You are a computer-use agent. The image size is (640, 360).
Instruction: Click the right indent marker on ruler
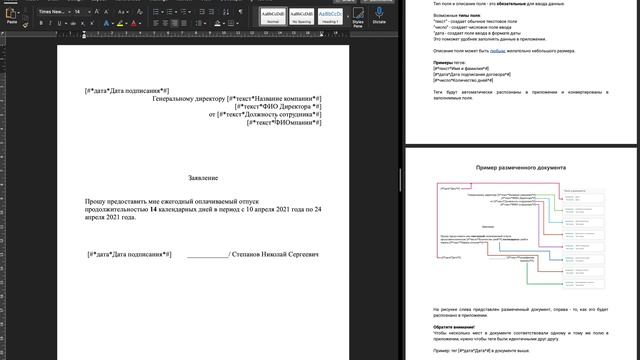(x=322, y=34)
